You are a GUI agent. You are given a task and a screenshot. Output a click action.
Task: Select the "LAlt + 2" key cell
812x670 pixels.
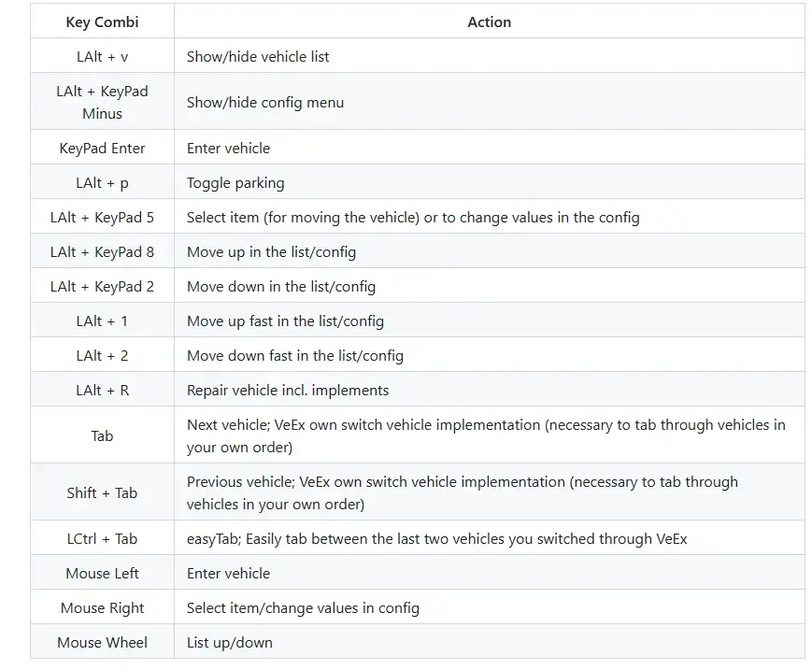point(102,356)
